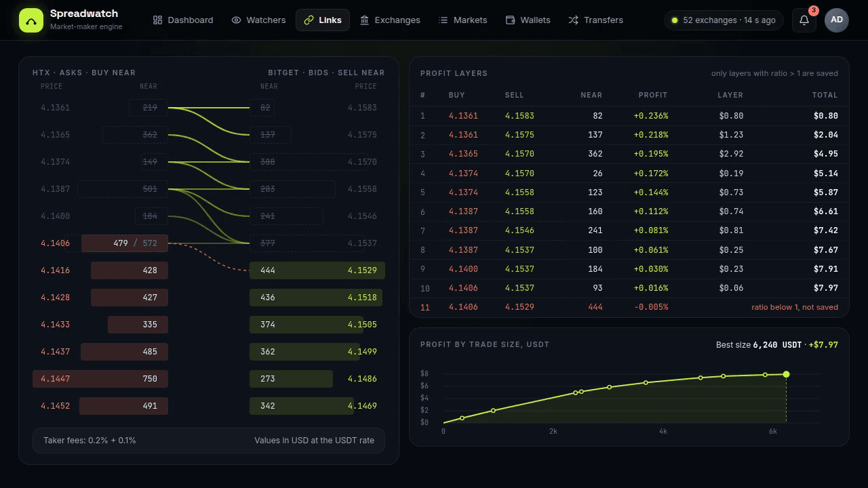This screenshot has height=488, width=868.
Task: Switch to the Watchers tab
Action: pyautogui.click(x=258, y=20)
